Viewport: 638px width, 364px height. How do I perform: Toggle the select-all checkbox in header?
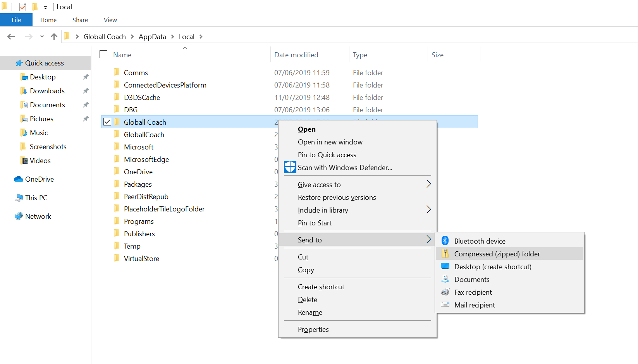[103, 54]
